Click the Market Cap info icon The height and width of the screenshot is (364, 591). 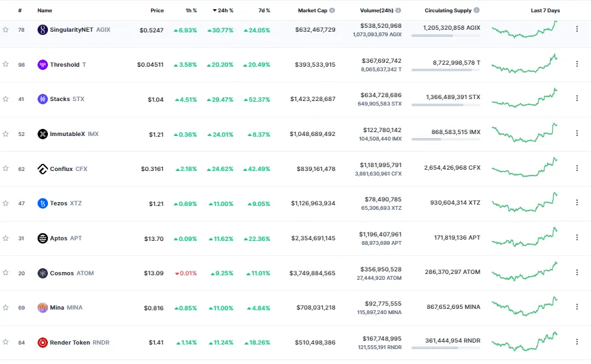tap(332, 10)
